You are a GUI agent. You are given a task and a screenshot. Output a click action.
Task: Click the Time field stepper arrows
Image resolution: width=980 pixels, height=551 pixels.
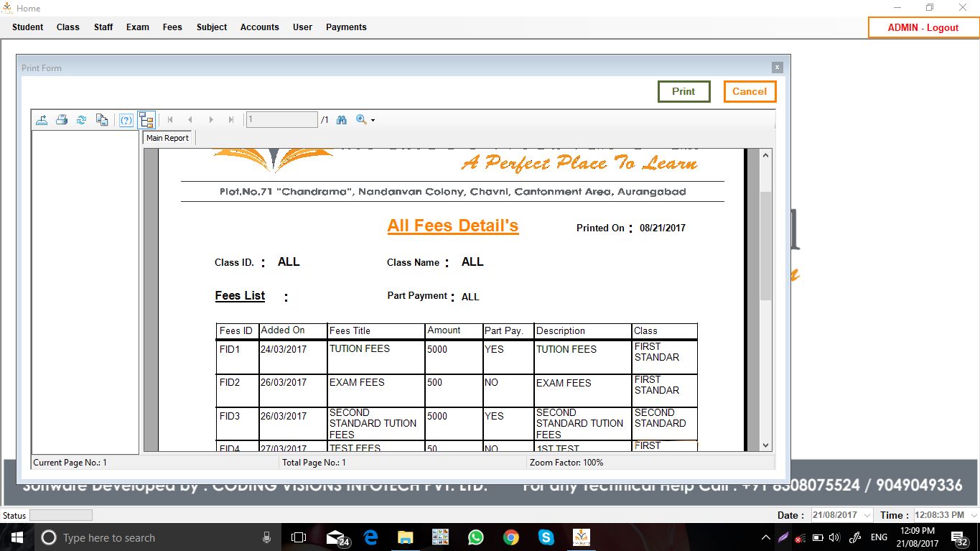pos(973,515)
